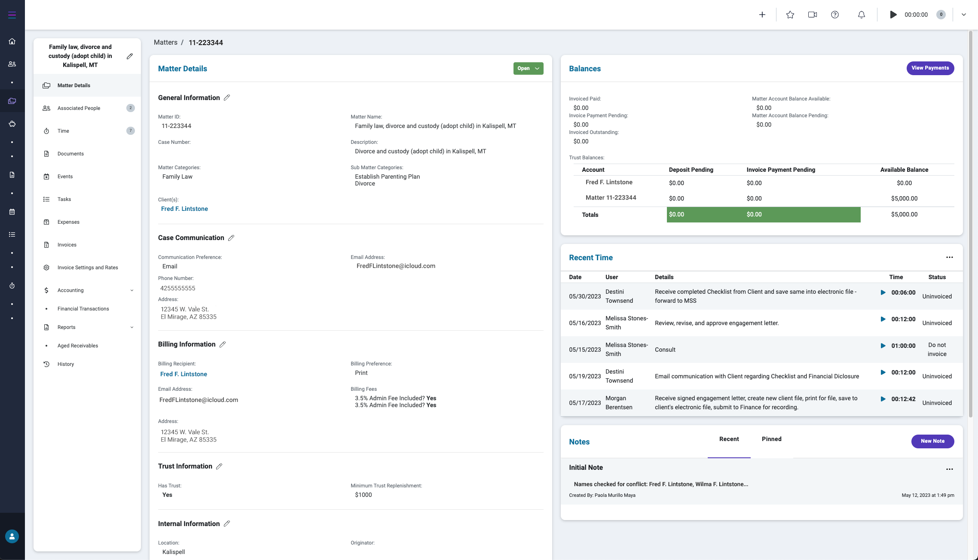Edit Billing Information pencil icon
The image size is (978, 560).
pos(223,344)
